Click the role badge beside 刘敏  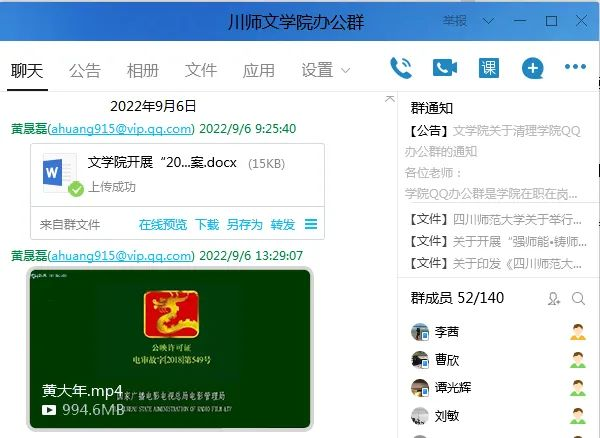click(578, 416)
